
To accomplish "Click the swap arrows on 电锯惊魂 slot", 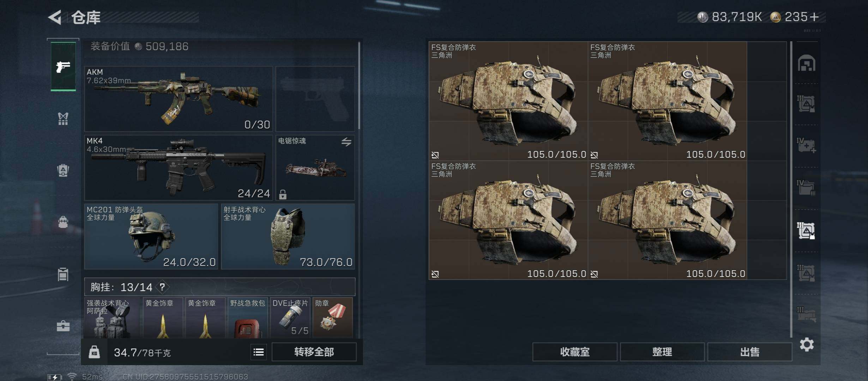I will point(346,142).
